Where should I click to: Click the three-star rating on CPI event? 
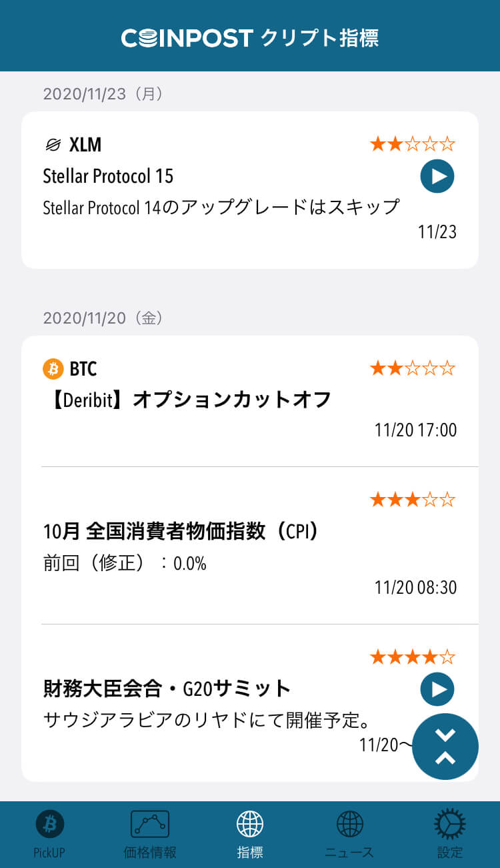coord(413,499)
